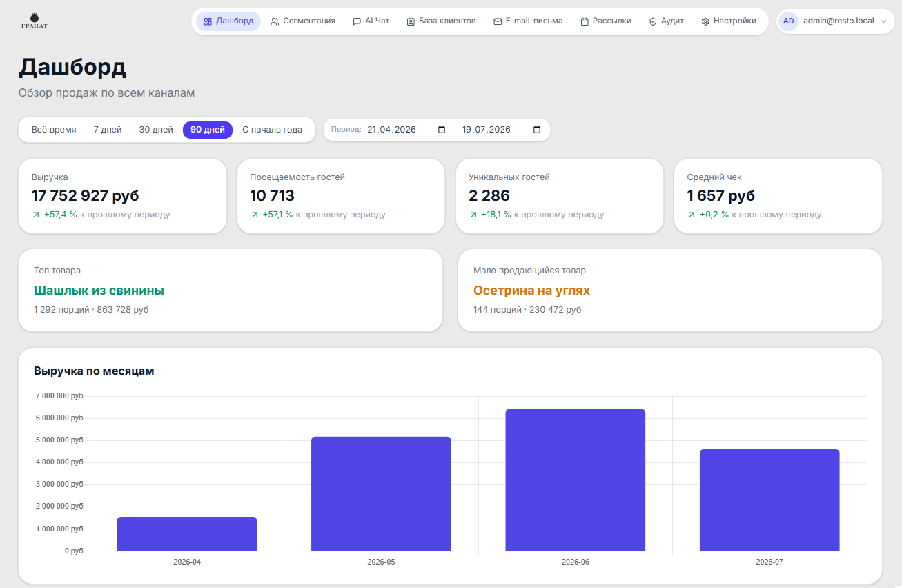Go to the Сегментация section
The height and width of the screenshot is (588, 902).
coord(303,21)
